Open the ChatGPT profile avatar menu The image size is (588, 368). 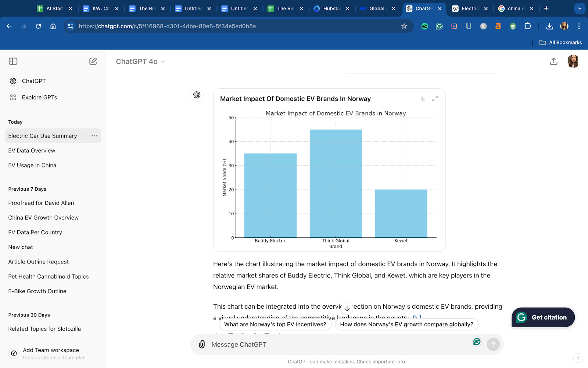pos(573,61)
